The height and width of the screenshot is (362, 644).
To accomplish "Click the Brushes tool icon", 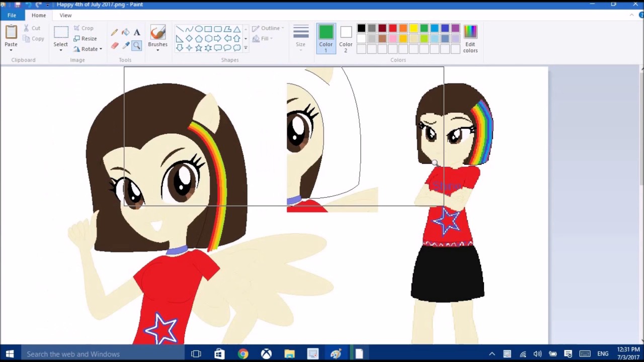I will pos(157,33).
